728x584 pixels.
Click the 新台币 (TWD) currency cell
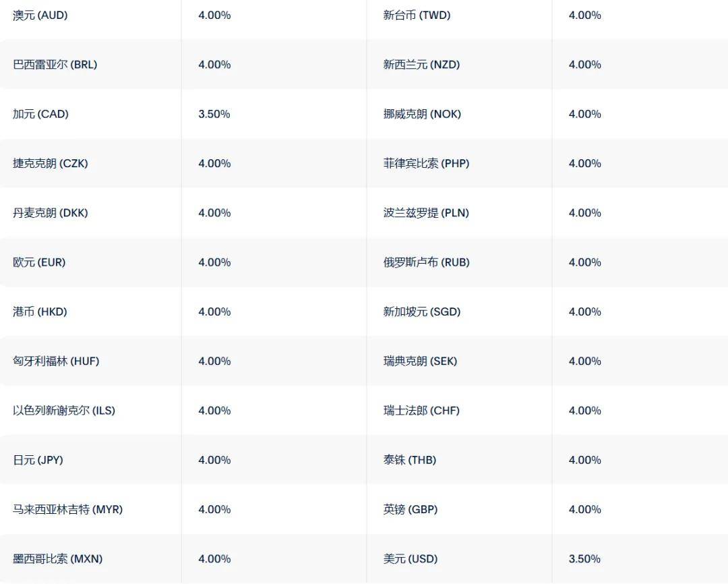click(417, 15)
